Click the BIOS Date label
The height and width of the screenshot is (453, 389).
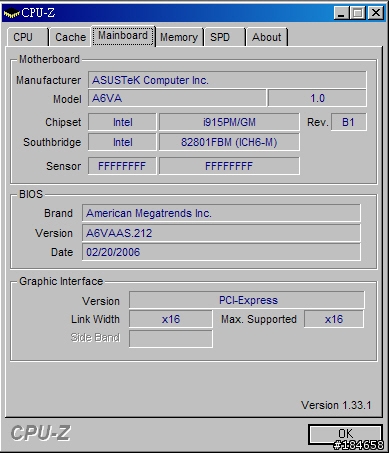(62, 252)
